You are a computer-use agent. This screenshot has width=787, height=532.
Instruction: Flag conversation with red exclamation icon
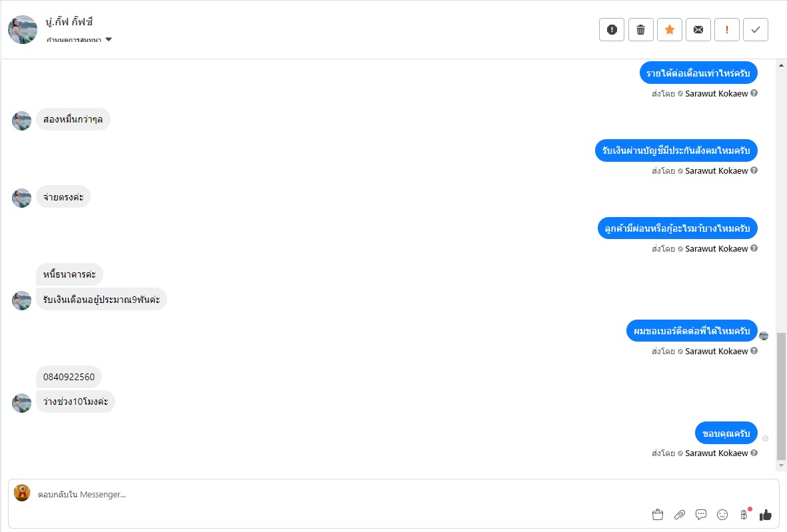[727, 29]
